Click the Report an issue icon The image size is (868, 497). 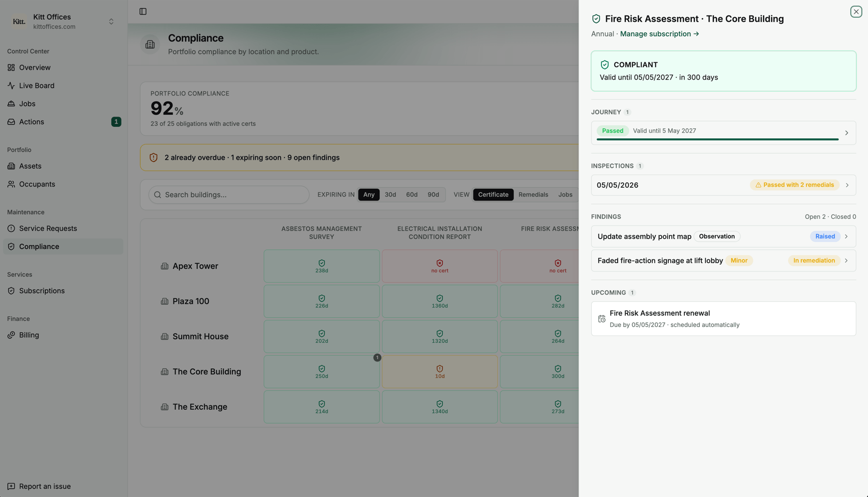pyautogui.click(x=11, y=486)
